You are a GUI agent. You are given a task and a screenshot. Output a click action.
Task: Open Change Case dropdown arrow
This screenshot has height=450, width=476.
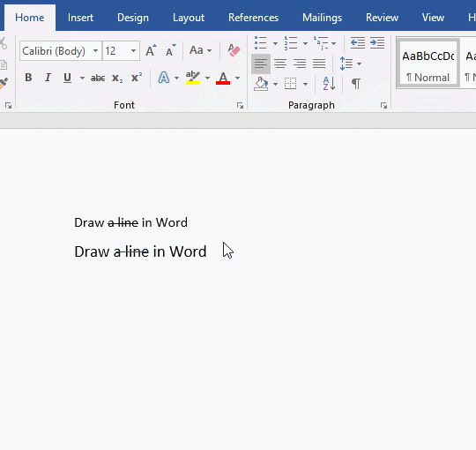(x=209, y=51)
